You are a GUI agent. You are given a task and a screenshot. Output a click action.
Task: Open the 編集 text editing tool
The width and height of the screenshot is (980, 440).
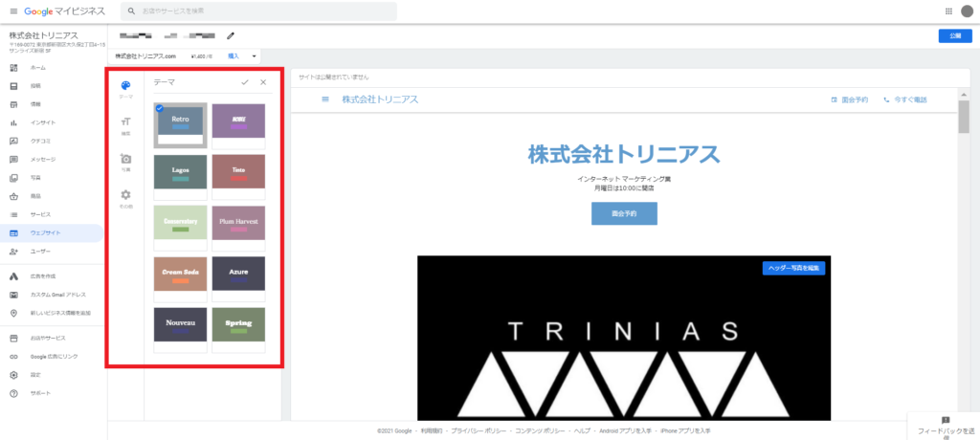(125, 125)
